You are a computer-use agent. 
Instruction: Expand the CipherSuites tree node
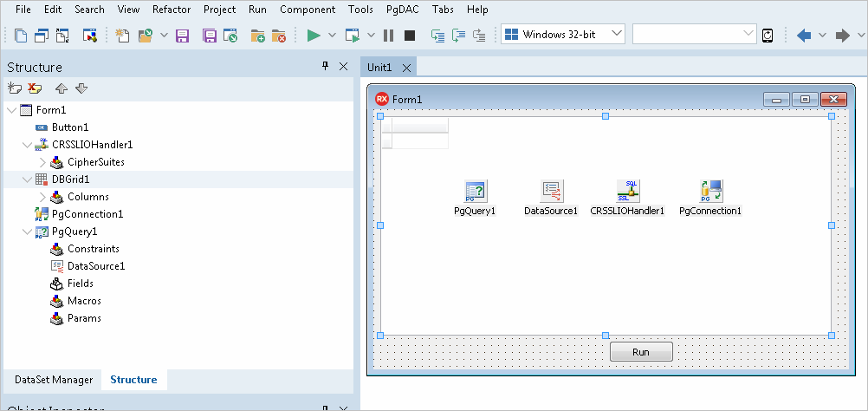click(x=42, y=162)
